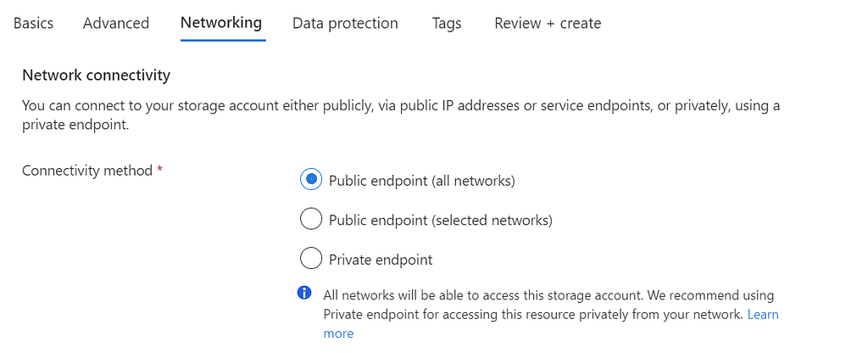Click the 'Private endpoint' option label text
The width and height of the screenshot is (868, 353).
(x=381, y=260)
